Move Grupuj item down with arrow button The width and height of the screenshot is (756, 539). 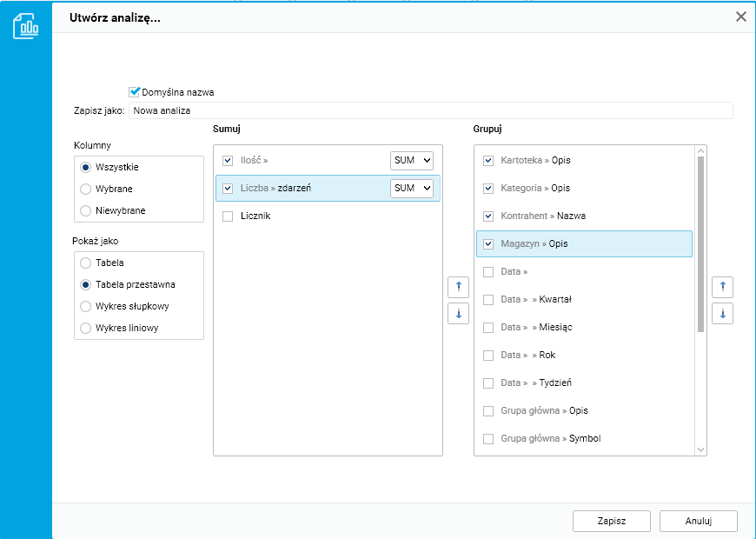[x=722, y=313]
